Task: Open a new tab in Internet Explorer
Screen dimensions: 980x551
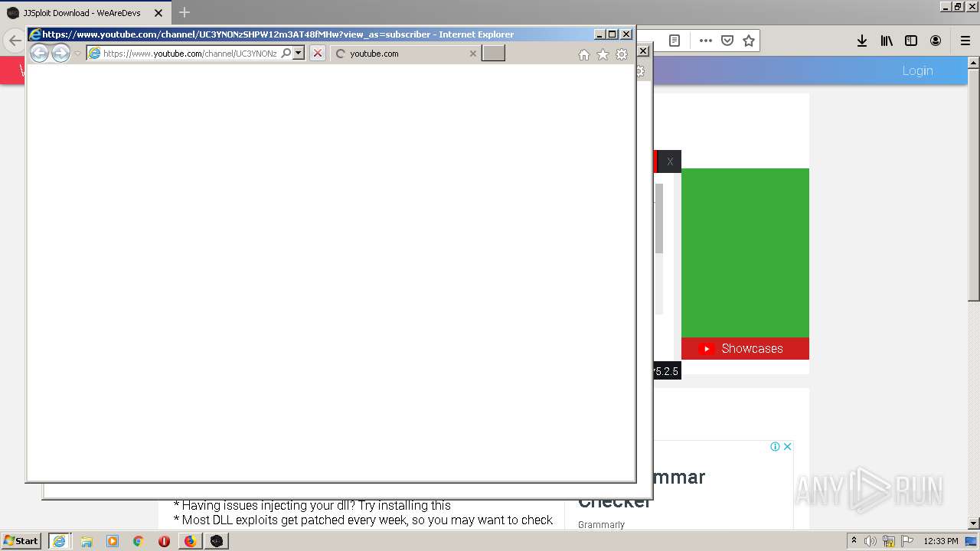Action: tap(493, 53)
